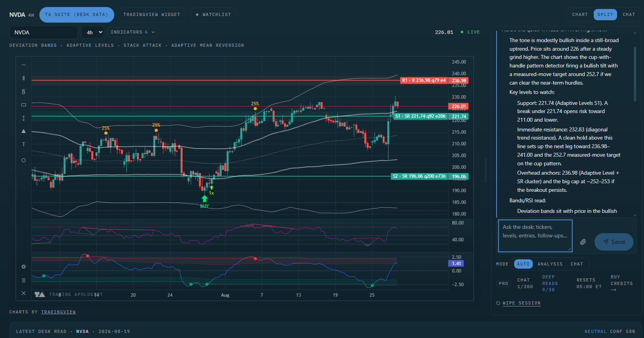This screenshot has height=338, width=644.
Task: Click the Wipe Session link
Action: [522, 303]
